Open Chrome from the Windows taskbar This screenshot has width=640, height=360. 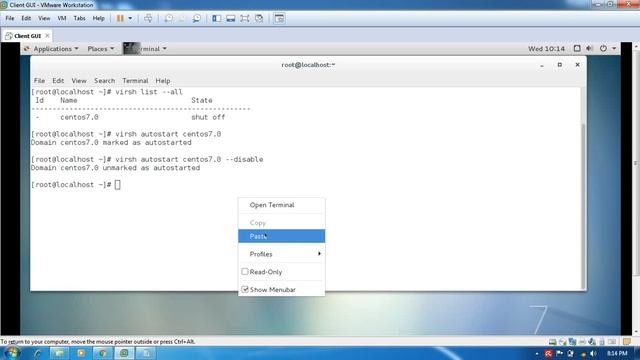click(x=103, y=353)
